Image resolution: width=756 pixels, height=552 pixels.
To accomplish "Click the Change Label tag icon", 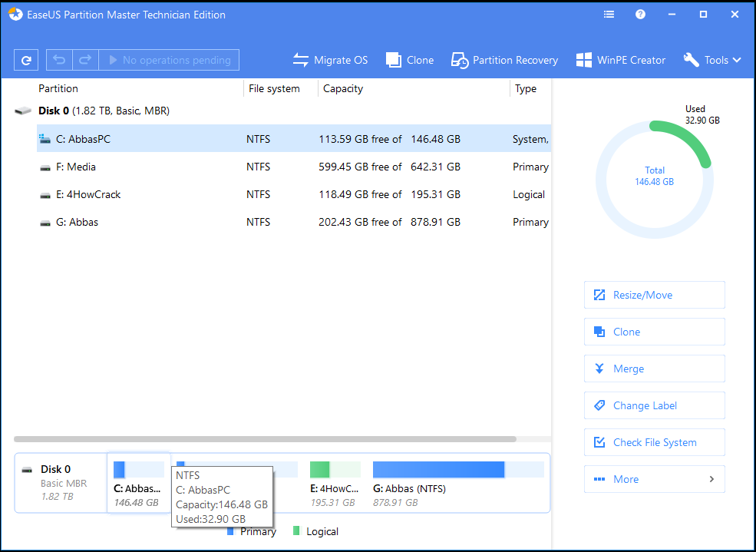I will pyautogui.click(x=599, y=405).
